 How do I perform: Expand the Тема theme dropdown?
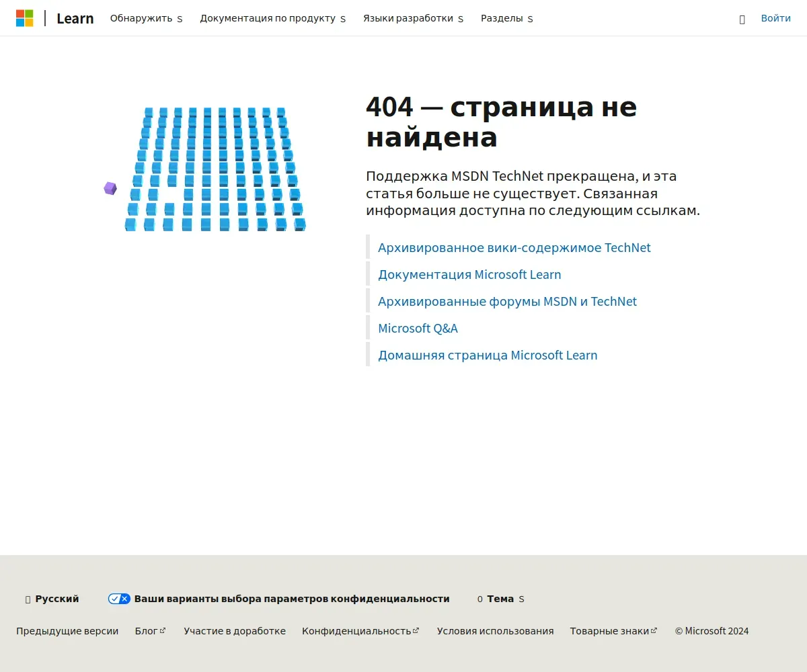500,599
